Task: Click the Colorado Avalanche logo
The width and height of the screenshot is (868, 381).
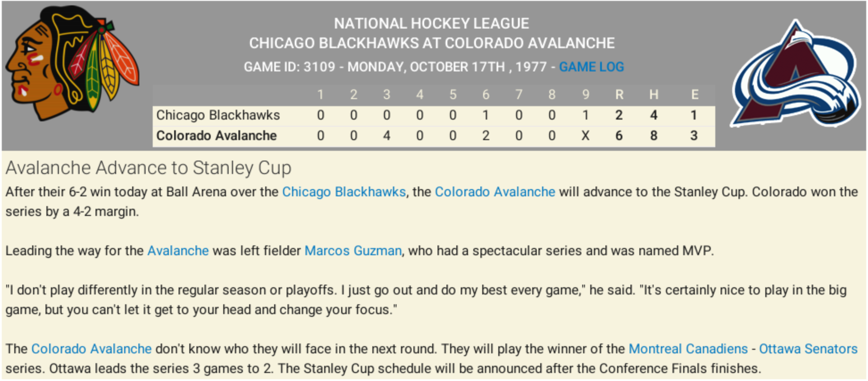Action: [x=796, y=74]
